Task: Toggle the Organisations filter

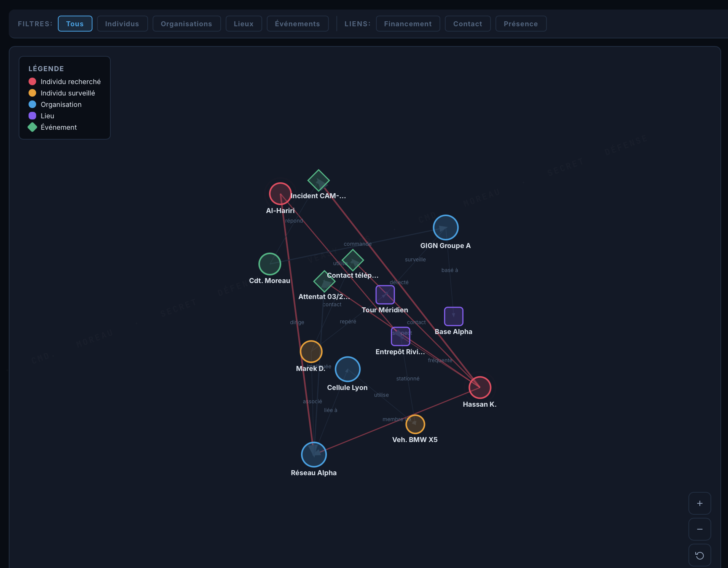Action: point(186,24)
